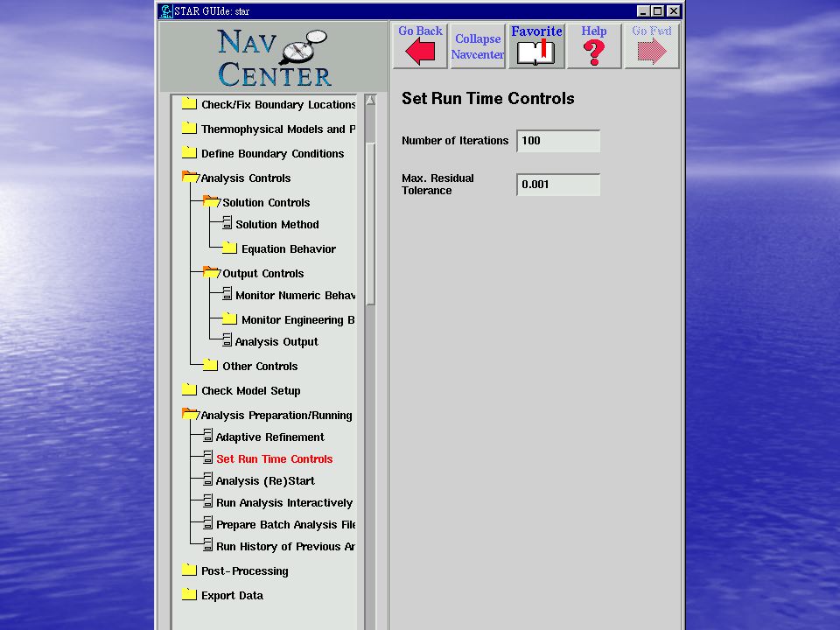Select Thermophysical Models and P label
Image resolution: width=840 pixels, height=630 pixels.
pos(278,129)
